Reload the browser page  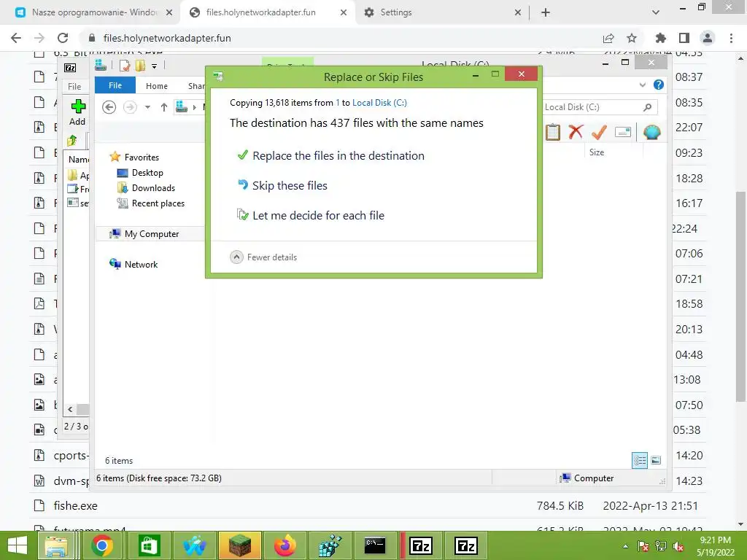[x=63, y=38]
